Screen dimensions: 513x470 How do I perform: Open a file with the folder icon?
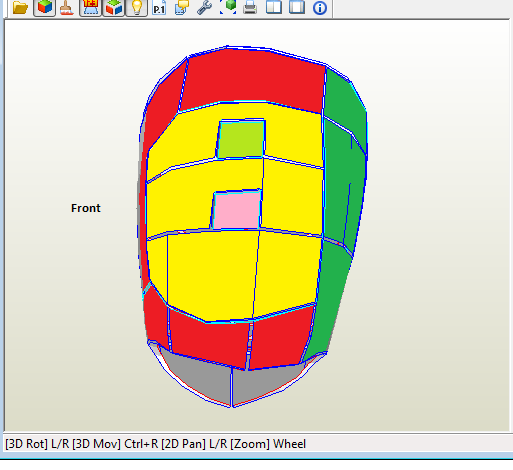[x=20, y=7]
